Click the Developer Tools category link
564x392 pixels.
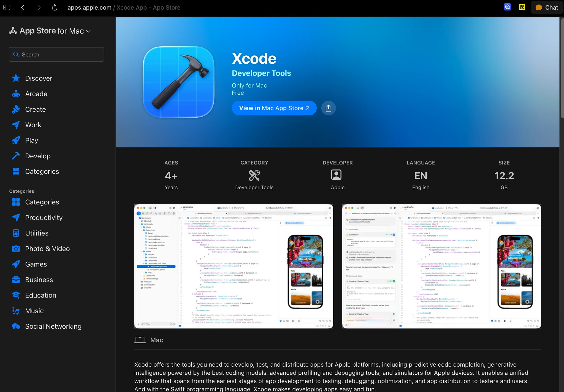click(x=261, y=73)
